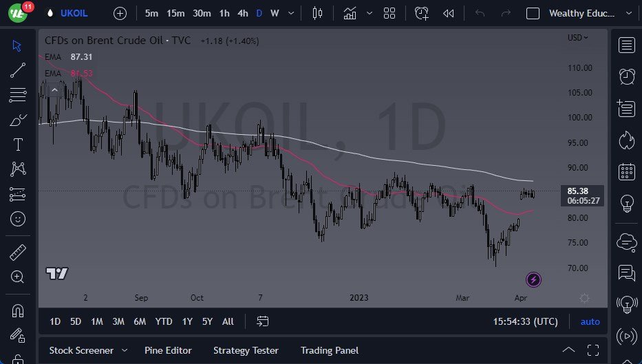Screen dimensions: 642x364
Task: Click the purple lightning event marker
Action: 533,279
